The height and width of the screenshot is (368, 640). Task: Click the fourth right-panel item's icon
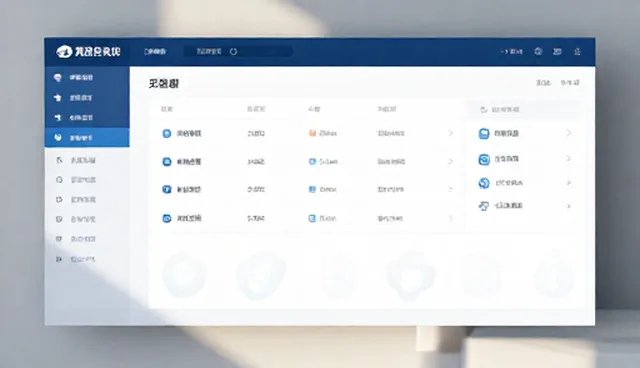tap(484, 206)
